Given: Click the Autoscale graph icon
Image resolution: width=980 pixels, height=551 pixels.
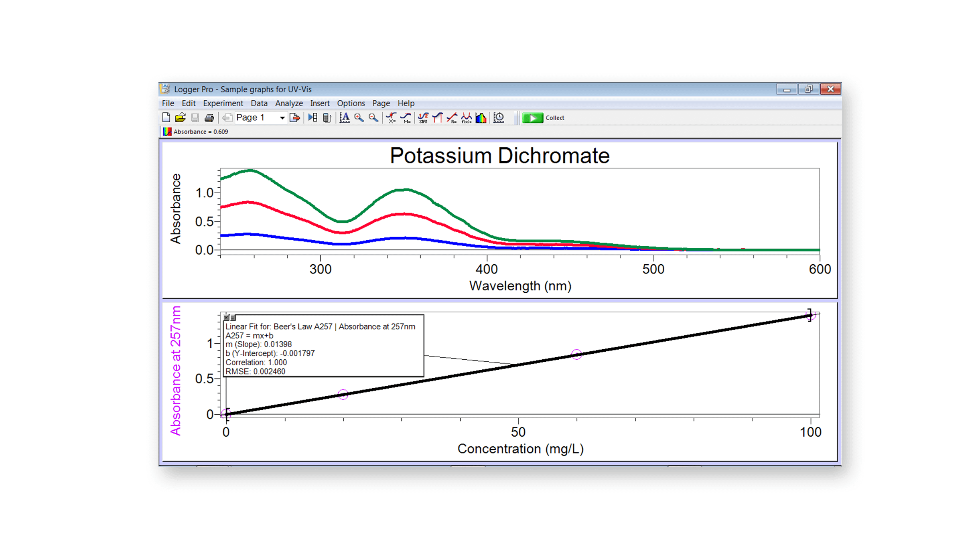Looking at the screenshot, I should click(x=345, y=117).
